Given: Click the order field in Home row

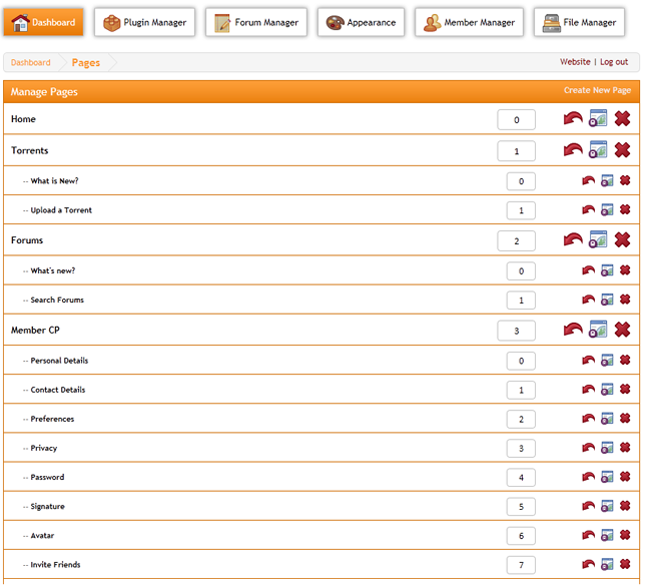Looking at the screenshot, I should coord(516,120).
